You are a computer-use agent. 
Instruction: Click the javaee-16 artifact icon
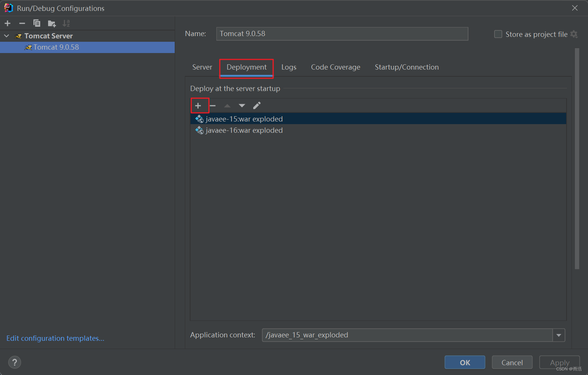click(200, 130)
